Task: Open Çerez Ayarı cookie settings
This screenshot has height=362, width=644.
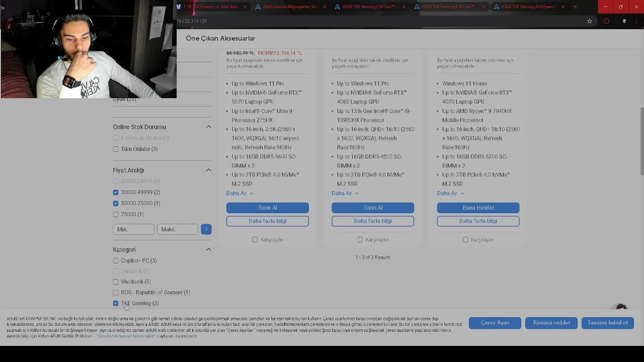Action: coord(495,323)
